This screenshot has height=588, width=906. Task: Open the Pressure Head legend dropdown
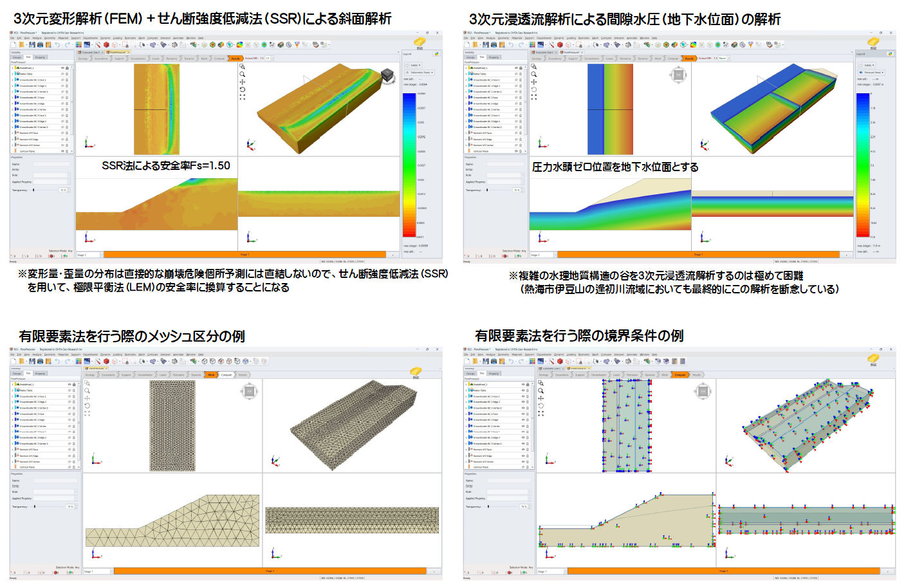873,73
